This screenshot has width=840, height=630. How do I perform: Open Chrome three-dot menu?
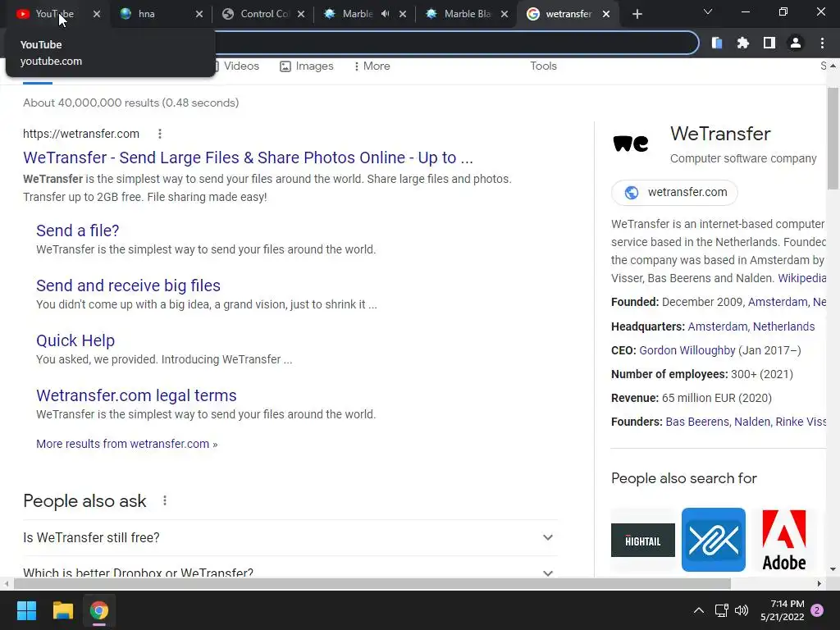(822, 43)
